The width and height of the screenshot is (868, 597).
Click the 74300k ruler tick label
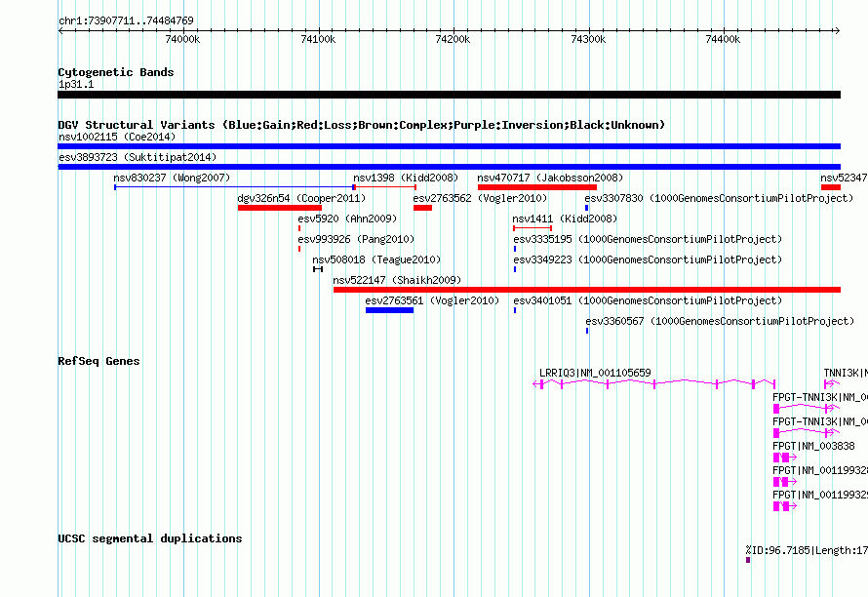click(x=588, y=39)
